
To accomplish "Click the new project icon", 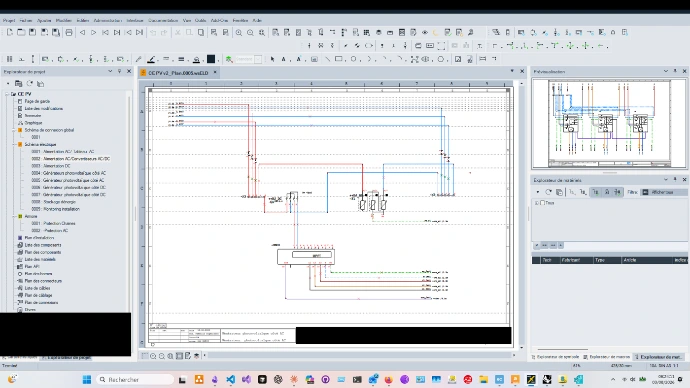I will tap(10, 33).
